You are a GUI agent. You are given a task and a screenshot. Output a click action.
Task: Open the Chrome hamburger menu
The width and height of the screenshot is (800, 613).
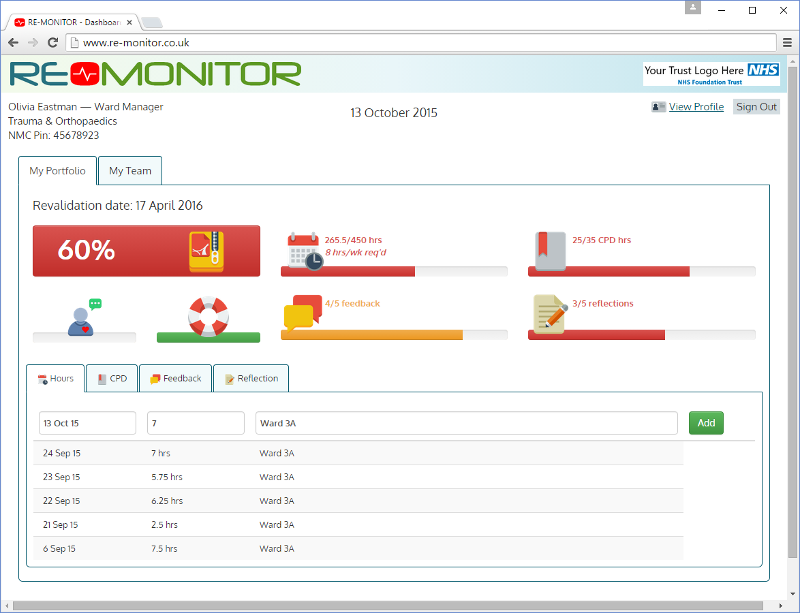click(787, 43)
